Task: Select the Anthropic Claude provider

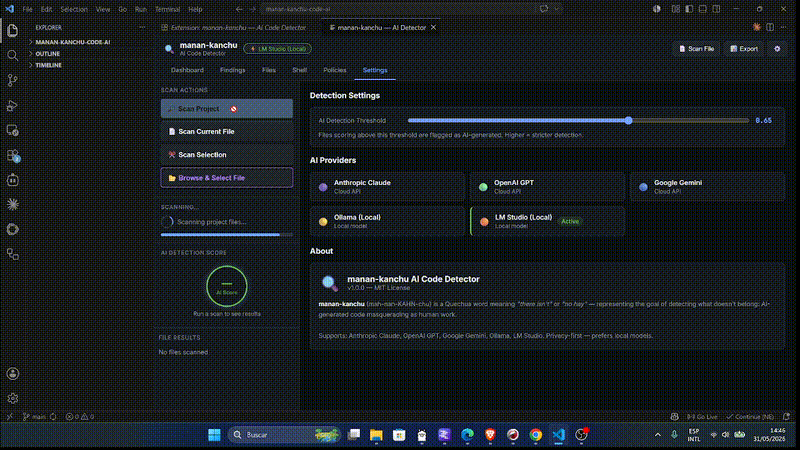Action: click(x=387, y=187)
